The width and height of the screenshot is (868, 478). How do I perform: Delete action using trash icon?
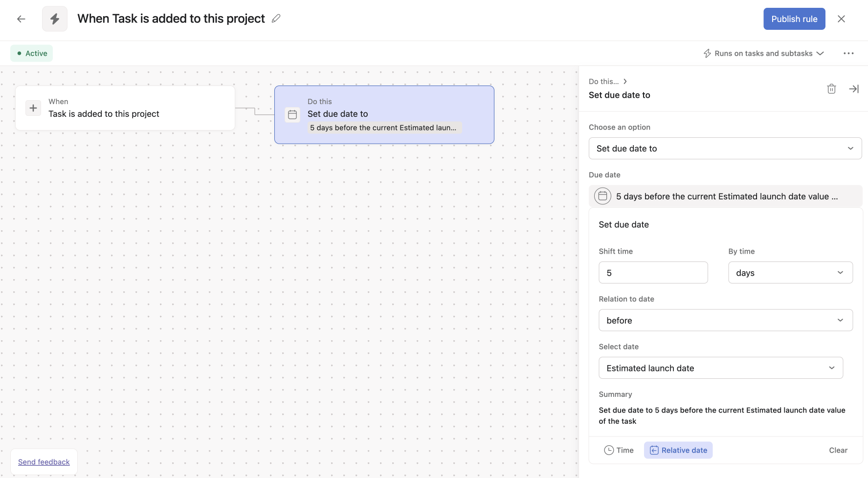[x=831, y=89]
